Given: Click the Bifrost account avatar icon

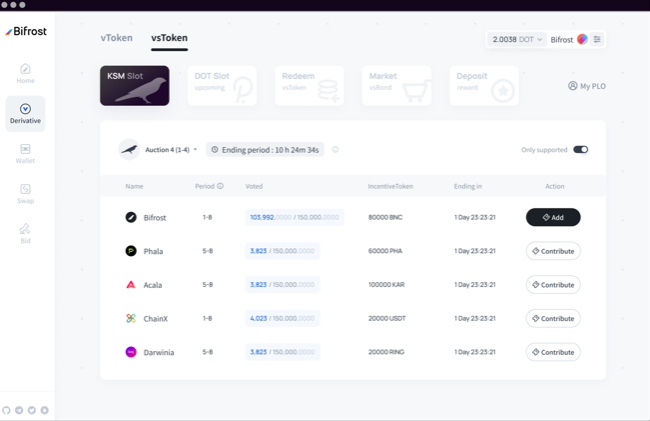Looking at the screenshot, I should (582, 39).
